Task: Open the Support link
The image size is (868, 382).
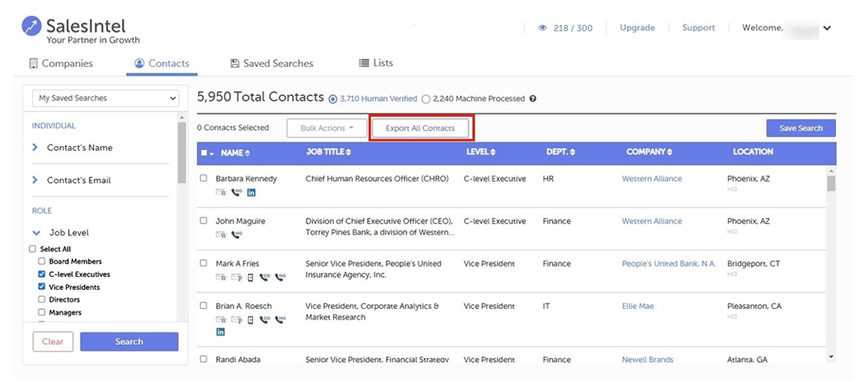Action: (698, 28)
